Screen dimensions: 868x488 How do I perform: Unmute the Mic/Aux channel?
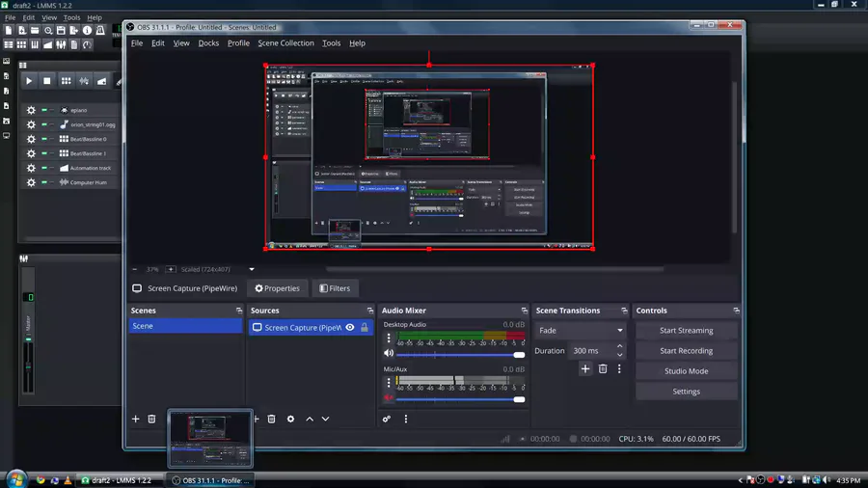tap(389, 397)
